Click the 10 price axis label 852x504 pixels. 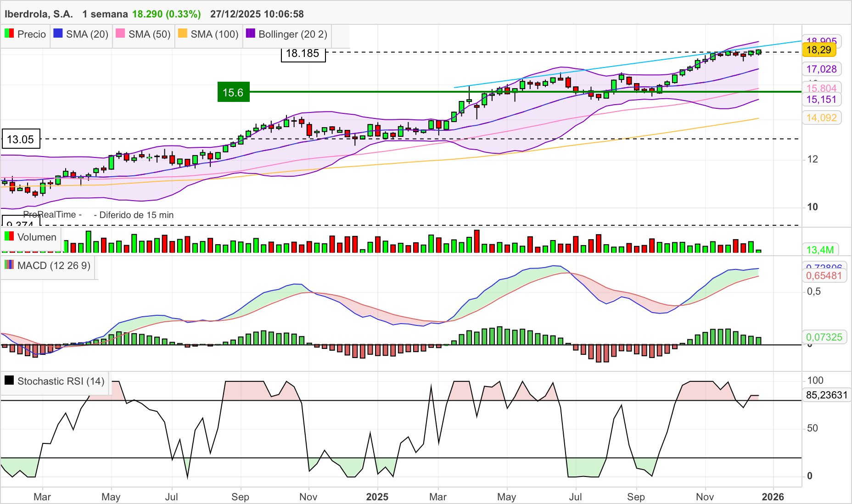pyautogui.click(x=813, y=207)
